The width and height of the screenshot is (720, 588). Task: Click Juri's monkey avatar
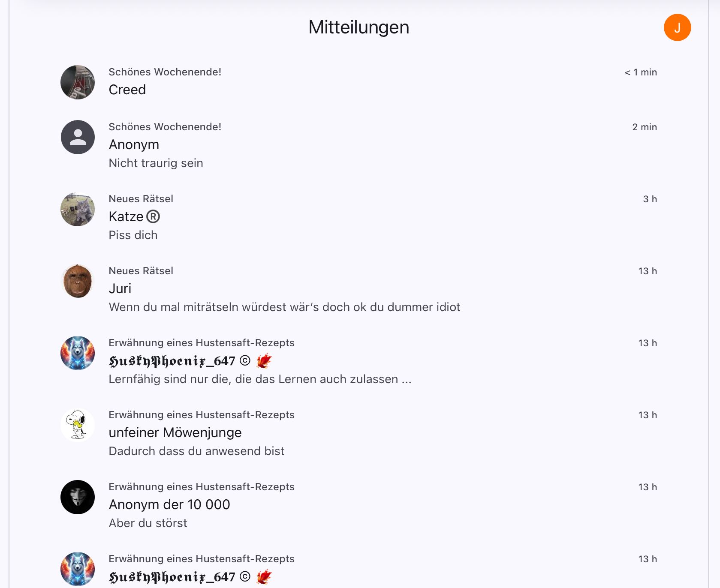(x=78, y=281)
